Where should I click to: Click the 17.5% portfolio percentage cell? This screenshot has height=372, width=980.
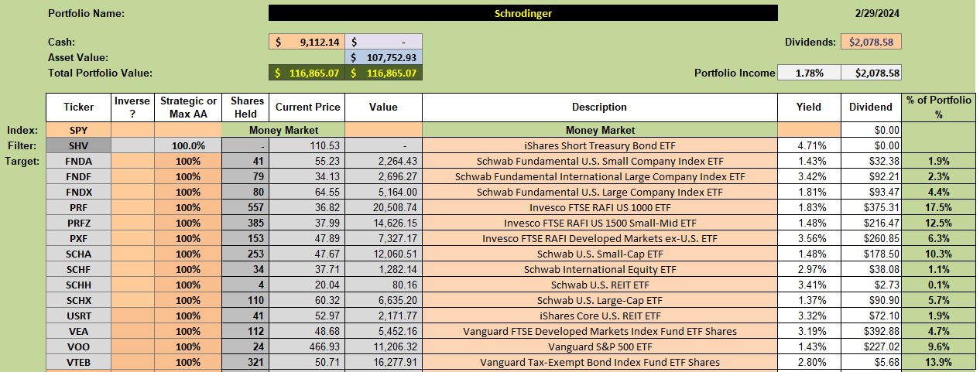click(x=939, y=207)
